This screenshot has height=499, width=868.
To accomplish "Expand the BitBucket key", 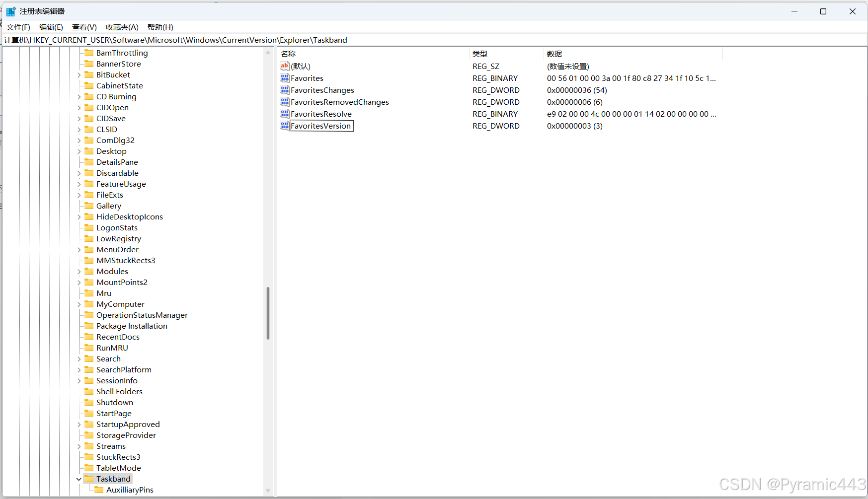I will point(79,75).
